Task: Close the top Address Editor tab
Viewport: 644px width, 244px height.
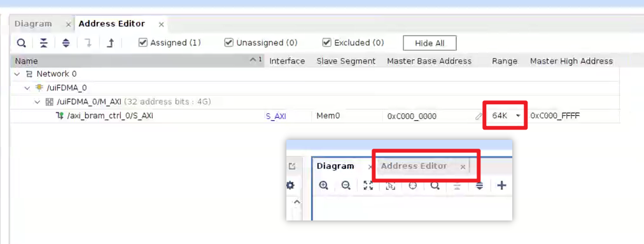Action: [x=162, y=25]
